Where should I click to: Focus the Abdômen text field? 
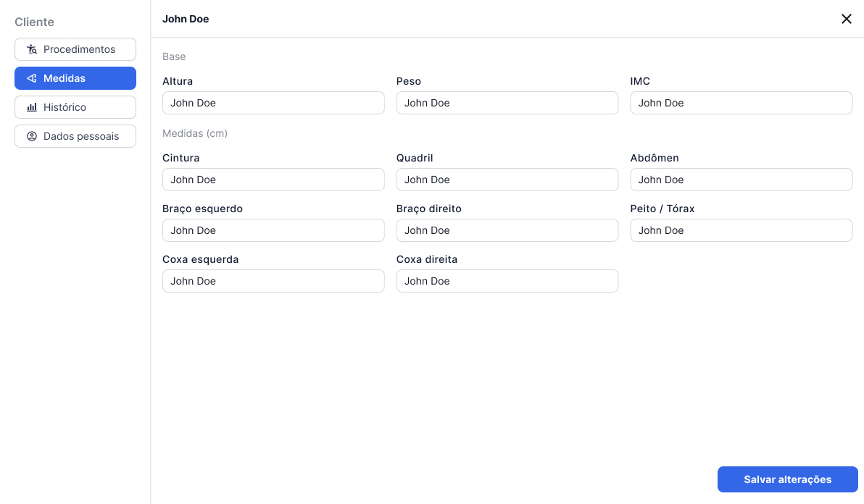coord(741,180)
